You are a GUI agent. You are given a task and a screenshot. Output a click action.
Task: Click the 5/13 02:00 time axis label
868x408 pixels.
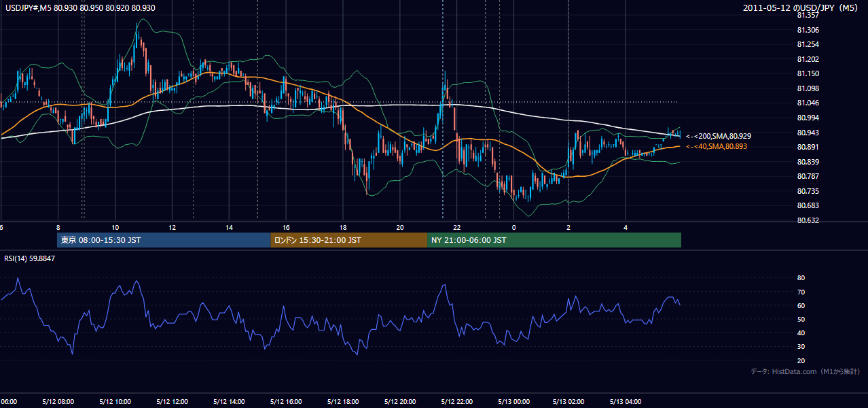(x=568, y=401)
